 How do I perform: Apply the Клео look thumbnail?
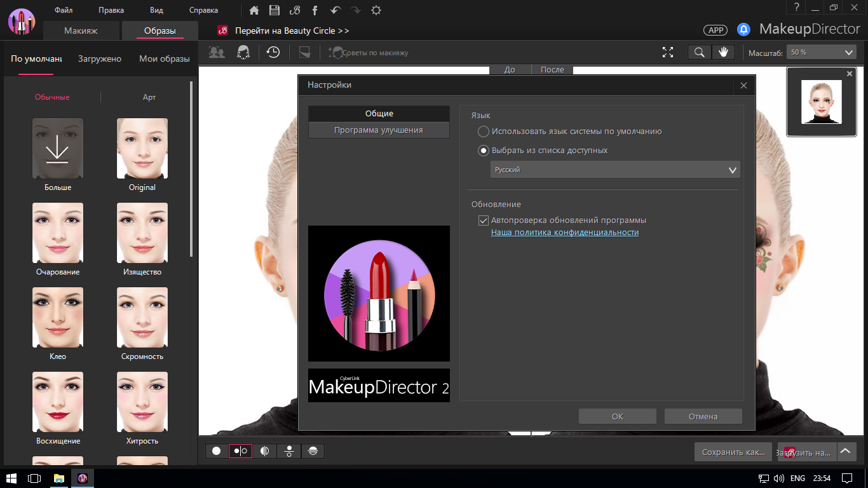58,317
